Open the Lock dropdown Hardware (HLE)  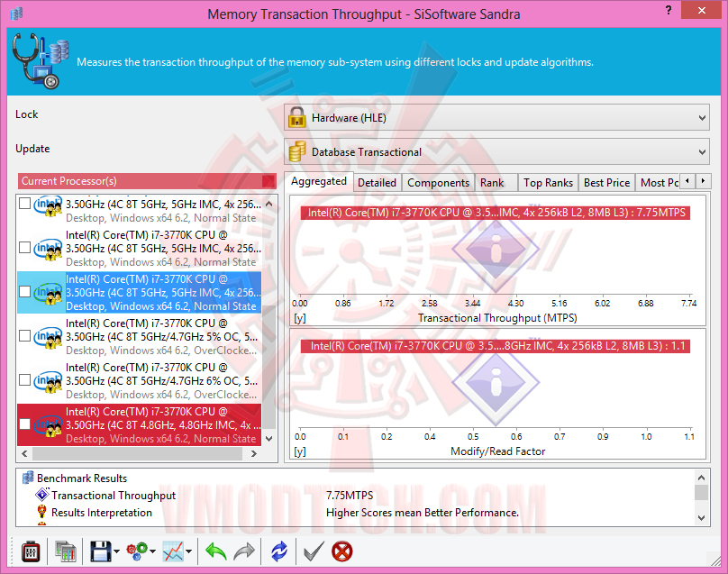tap(496, 117)
